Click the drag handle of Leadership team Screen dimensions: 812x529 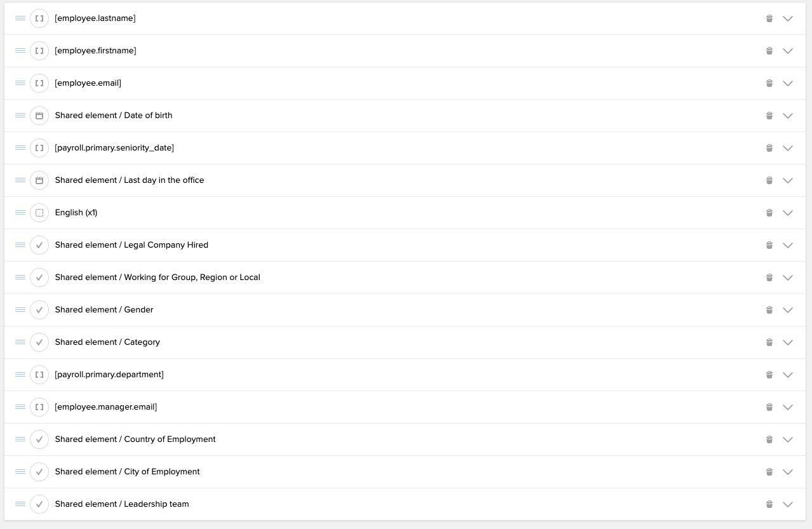20,504
